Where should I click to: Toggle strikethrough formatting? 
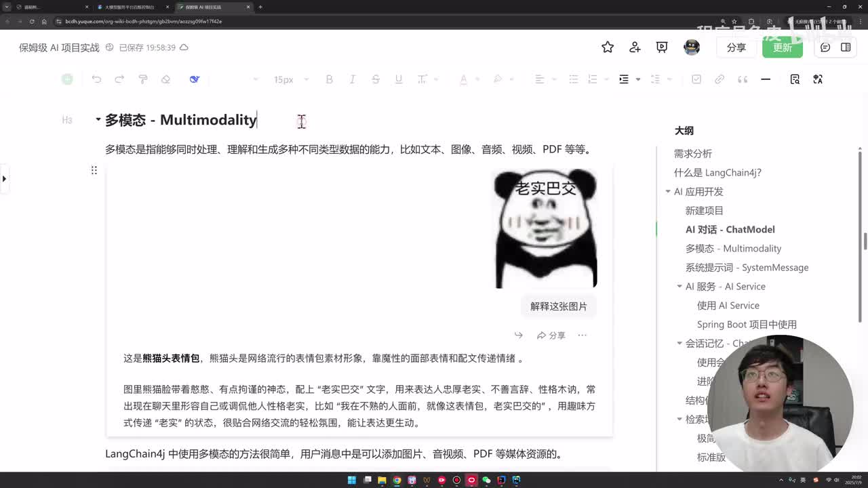[x=375, y=79]
